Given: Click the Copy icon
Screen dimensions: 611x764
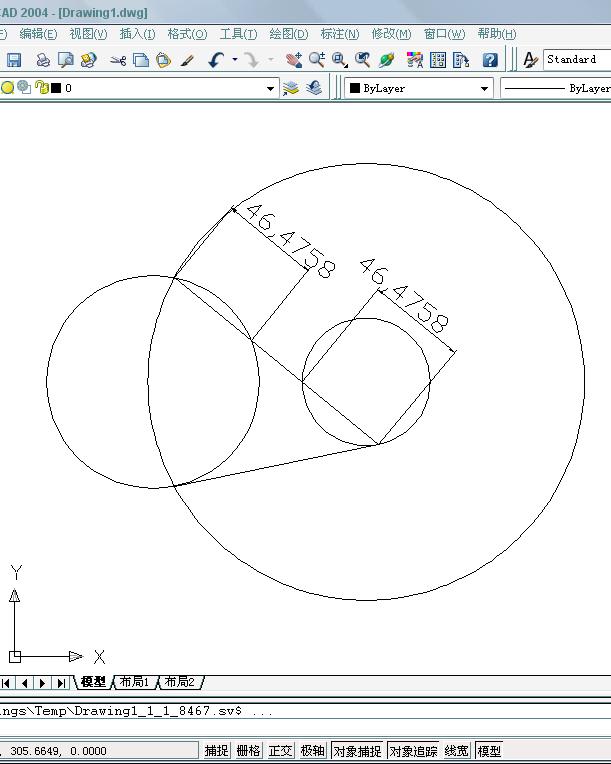Looking at the screenshot, I should tap(141, 60).
